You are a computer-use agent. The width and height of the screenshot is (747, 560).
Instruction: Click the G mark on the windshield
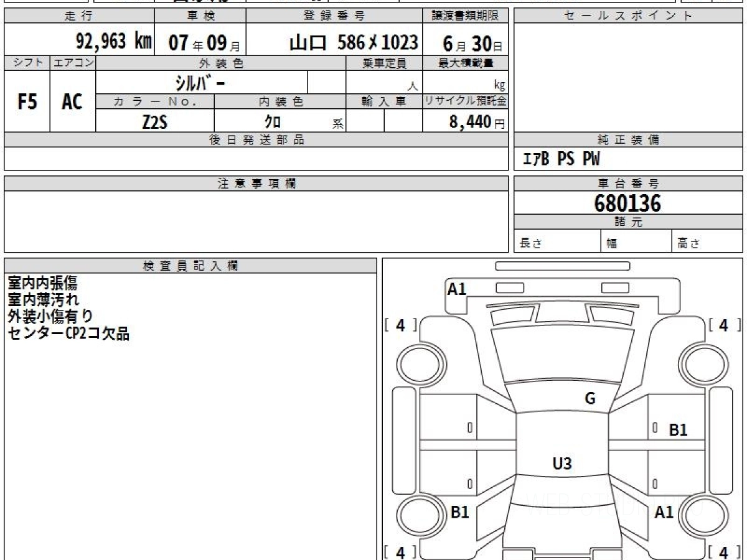click(x=590, y=399)
